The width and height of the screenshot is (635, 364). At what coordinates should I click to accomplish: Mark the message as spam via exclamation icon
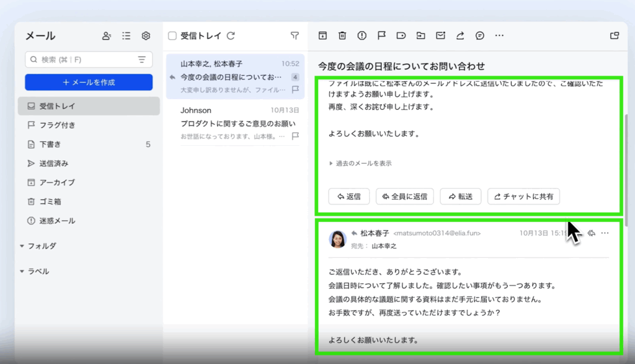coord(362,36)
